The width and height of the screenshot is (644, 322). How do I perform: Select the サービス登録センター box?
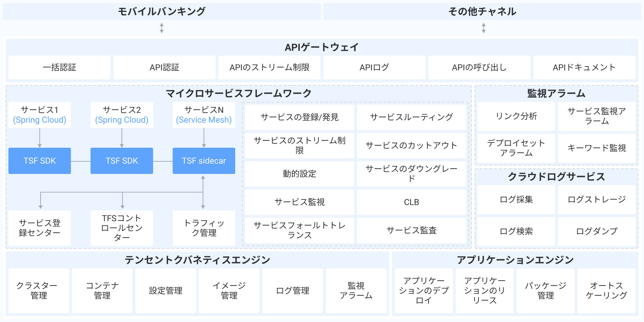click(40, 228)
